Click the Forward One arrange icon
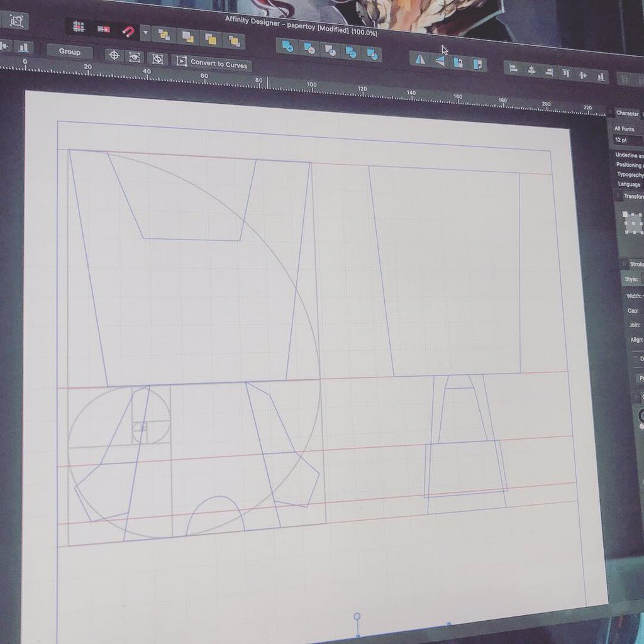The width and height of the screenshot is (644, 644). [211, 40]
